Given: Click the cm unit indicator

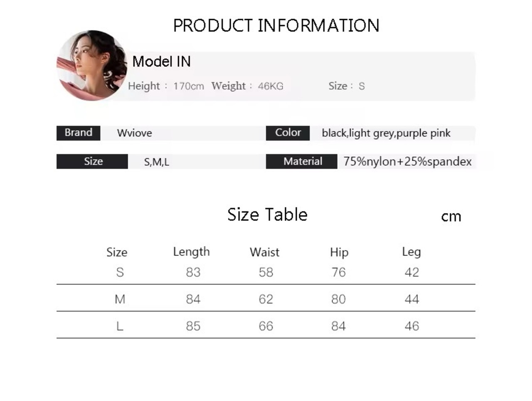Looking at the screenshot, I should point(451,217).
